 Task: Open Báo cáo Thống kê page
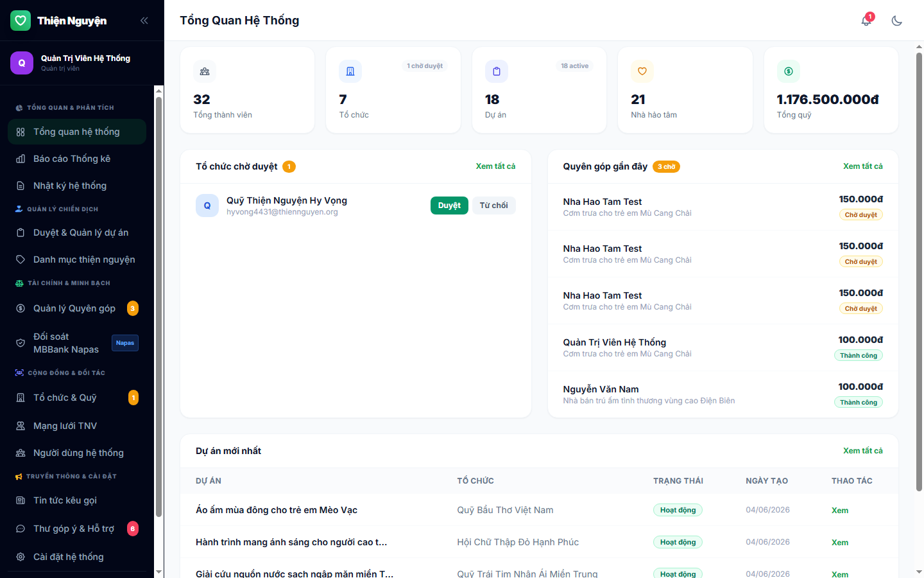[x=77, y=159]
